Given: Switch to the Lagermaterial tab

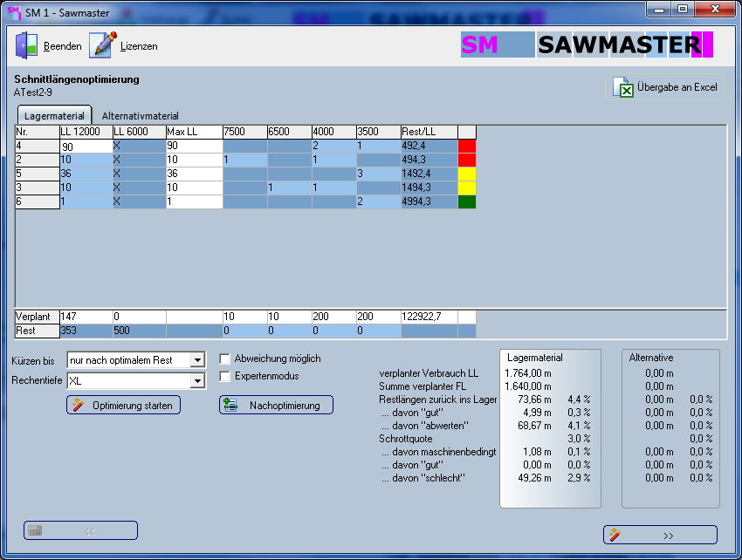Looking at the screenshot, I should click(54, 116).
